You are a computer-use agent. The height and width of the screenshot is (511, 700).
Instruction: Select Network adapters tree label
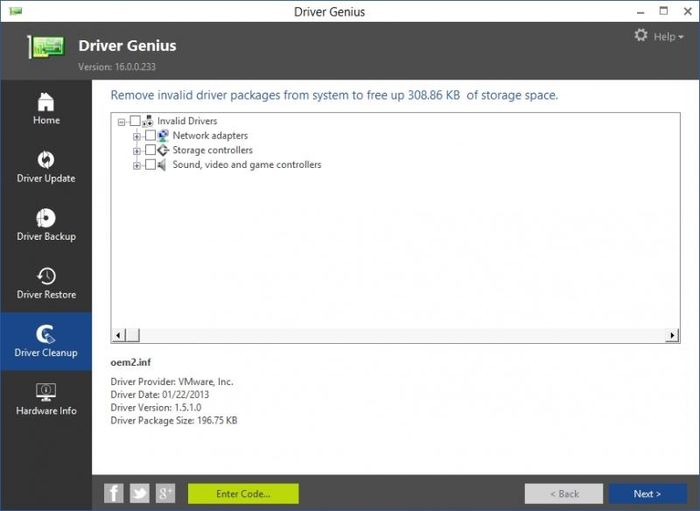click(x=210, y=136)
